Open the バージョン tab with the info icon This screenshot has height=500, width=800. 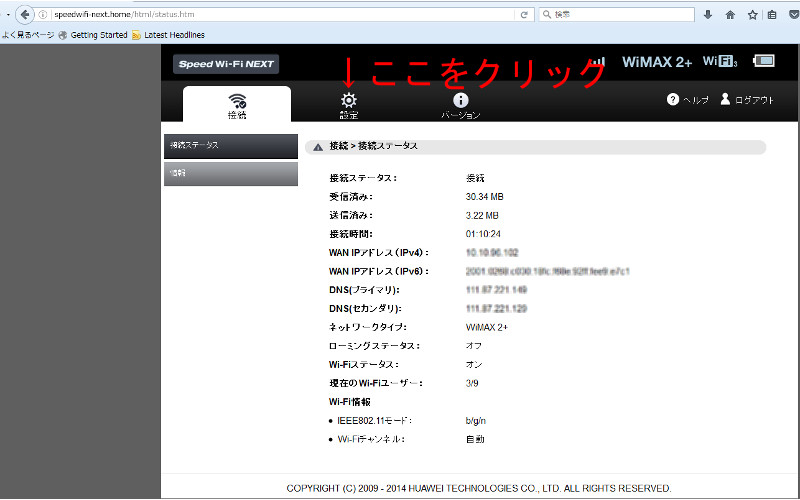460,106
